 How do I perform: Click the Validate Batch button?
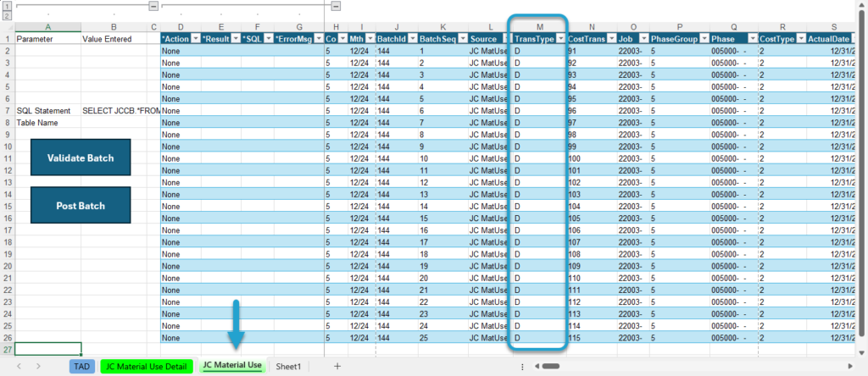(81, 158)
